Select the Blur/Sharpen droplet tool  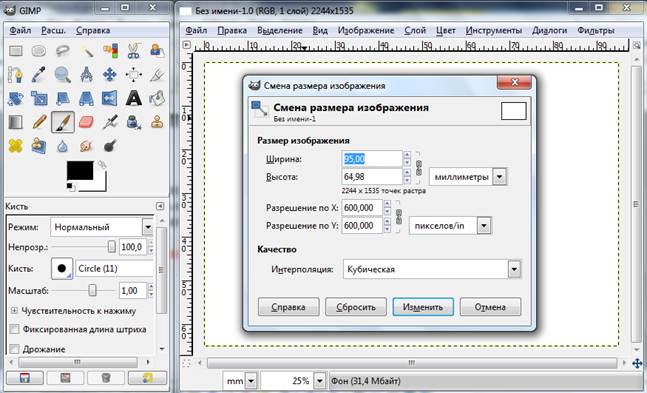click(63, 146)
